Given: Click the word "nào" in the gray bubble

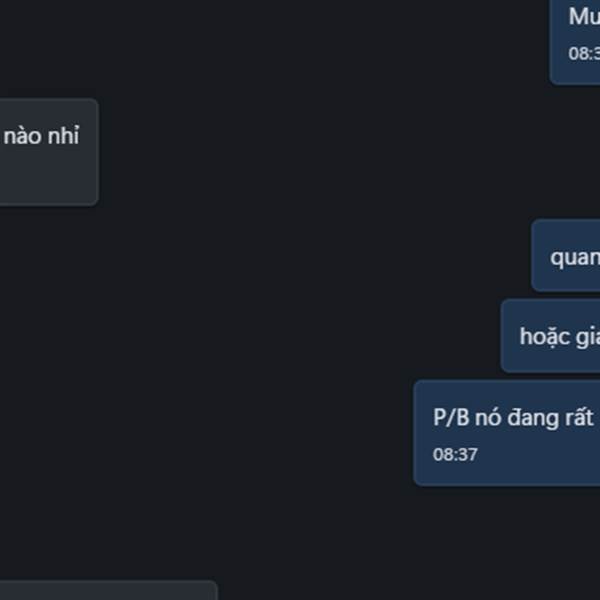Looking at the screenshot, I should click(23, 136).
